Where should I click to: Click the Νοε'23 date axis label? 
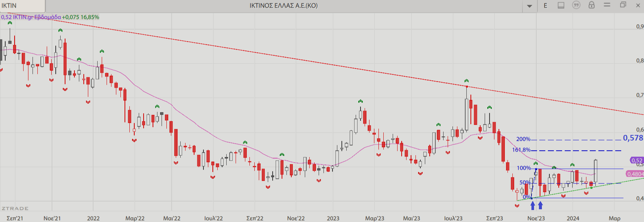(x=536, y=218)
